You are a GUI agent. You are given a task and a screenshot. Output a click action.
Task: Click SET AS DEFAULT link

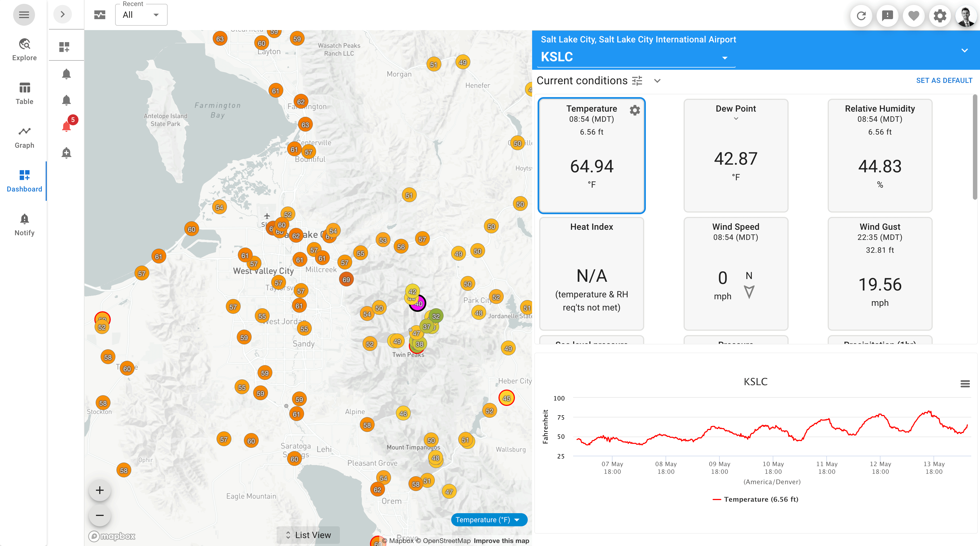coord(945,80)
